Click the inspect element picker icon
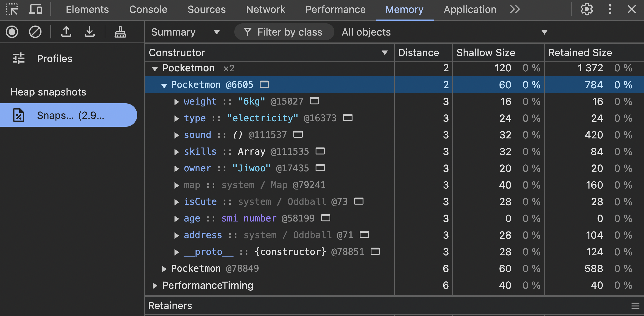Viewport: 644px width, 316px height. [x=12, y=10]
